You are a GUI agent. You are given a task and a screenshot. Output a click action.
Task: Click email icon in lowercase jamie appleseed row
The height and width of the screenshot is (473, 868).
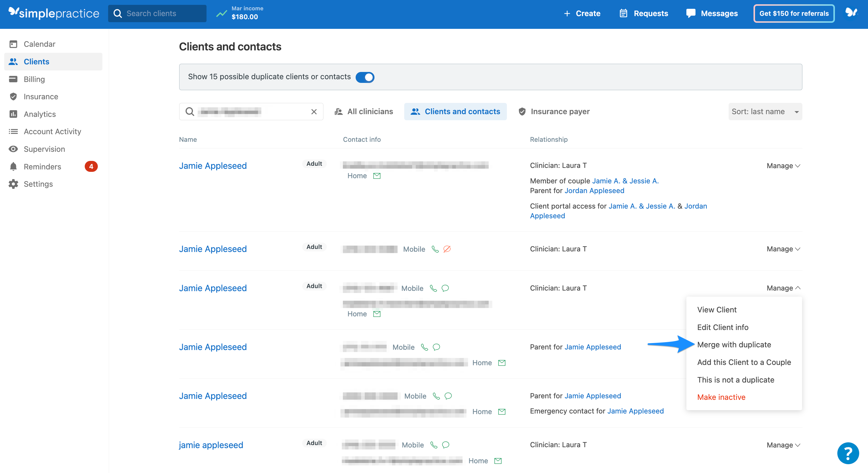click(x=498, y=461)
